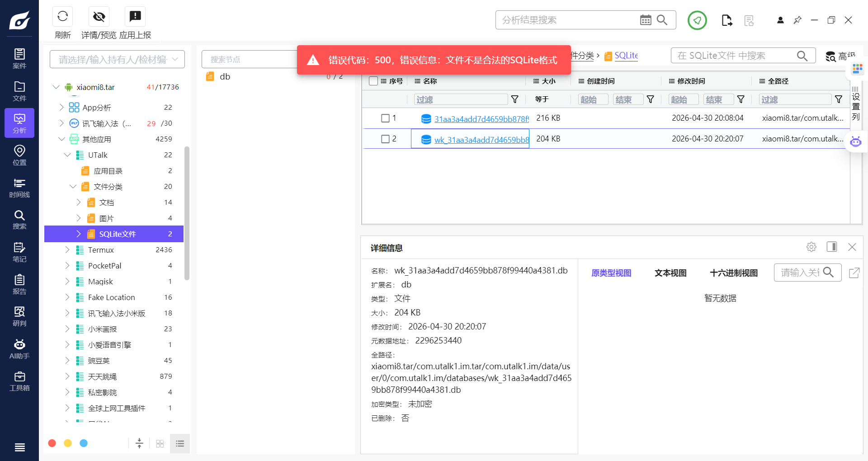The height and width of the screenshot is (461, 868).
Task: Open the 搜索 (Search) sidebar section
Action: pyautogui.click(x=19, y=220)
